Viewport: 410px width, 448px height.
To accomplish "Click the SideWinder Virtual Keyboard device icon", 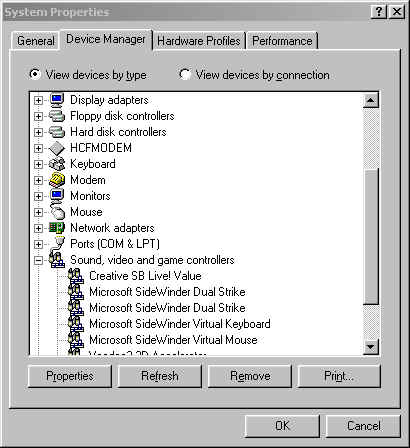I will pyautogui.click(x=76, y=324).
